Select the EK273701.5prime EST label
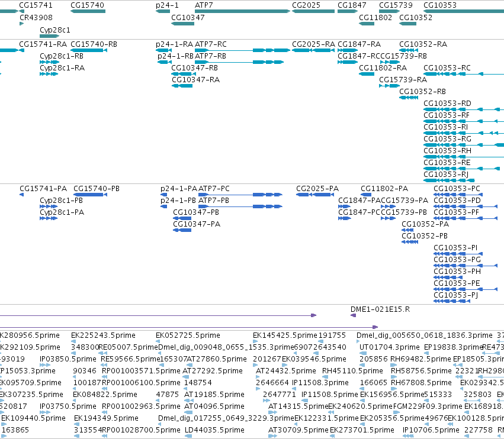The image size is (504, 439). pos(362,430)
